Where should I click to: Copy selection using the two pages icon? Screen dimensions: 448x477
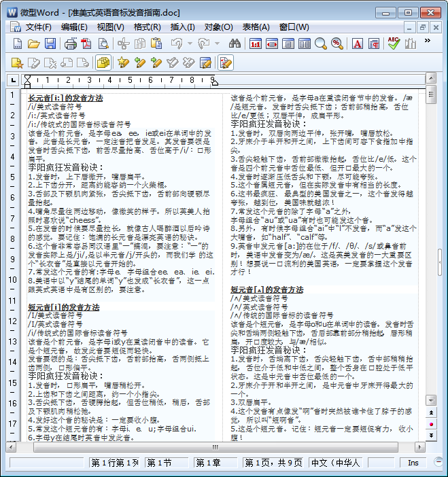point(140,43)
